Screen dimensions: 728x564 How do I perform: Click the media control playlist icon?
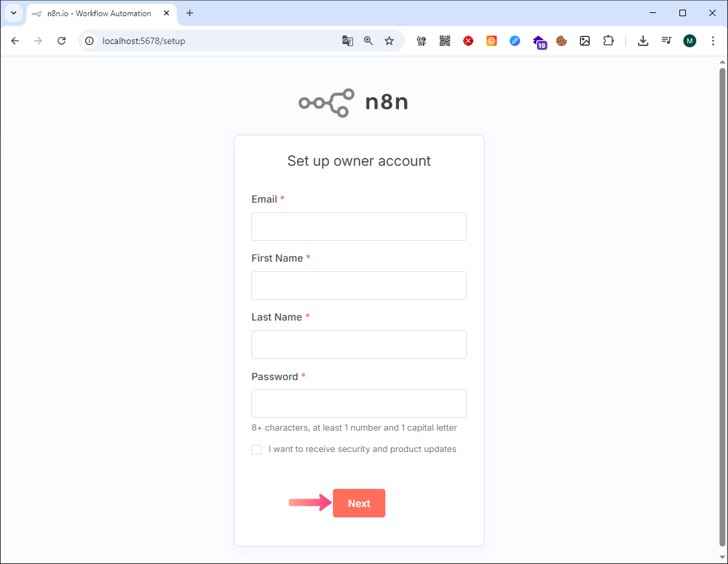pos(666,41)
